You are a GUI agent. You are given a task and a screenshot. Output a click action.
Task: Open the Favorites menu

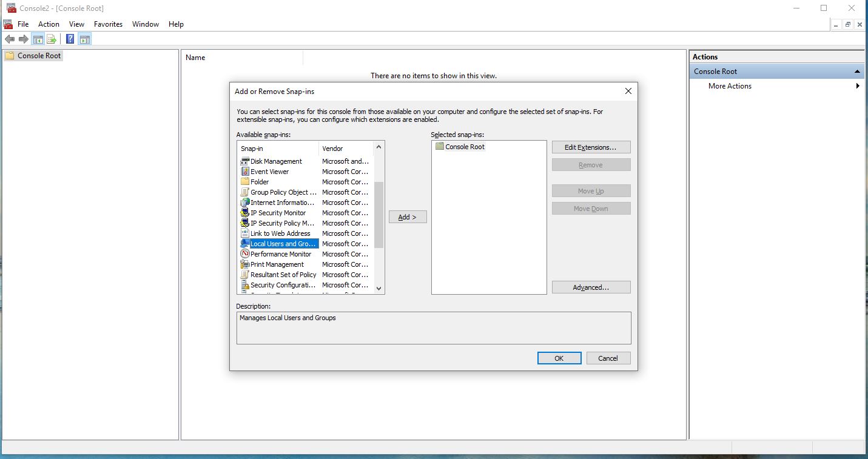coord(108,24)
